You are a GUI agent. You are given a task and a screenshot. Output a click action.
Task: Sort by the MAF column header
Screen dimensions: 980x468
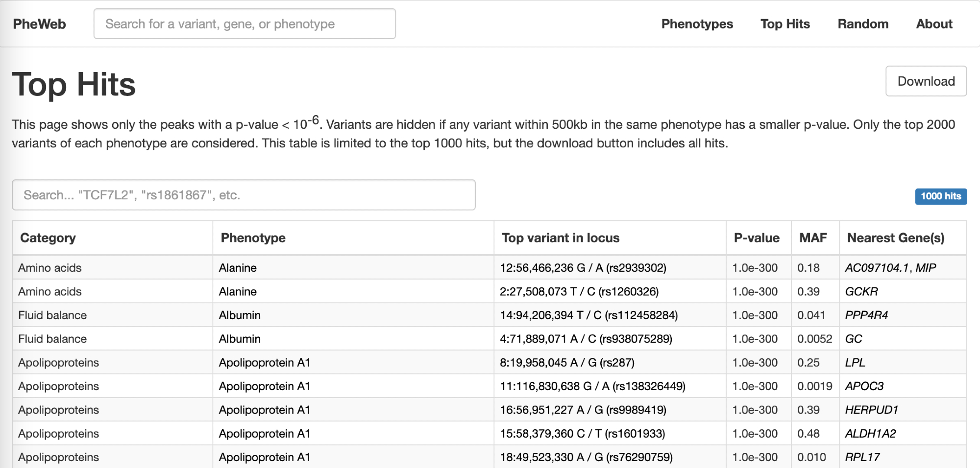pos(813,238)
